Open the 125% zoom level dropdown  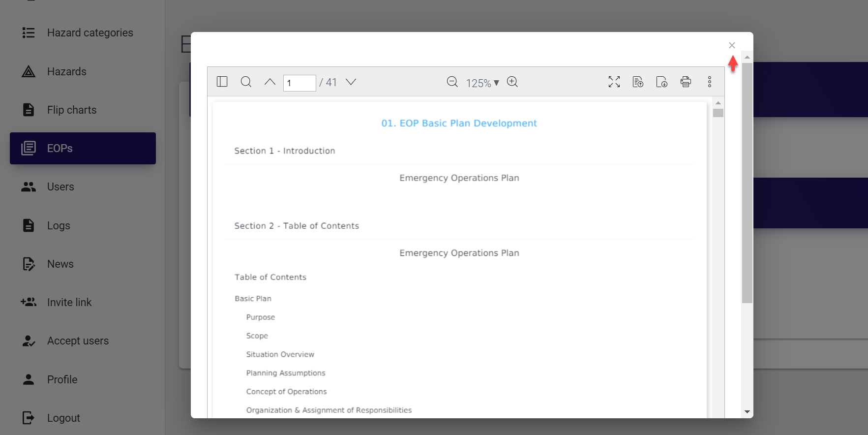(482, 83)
